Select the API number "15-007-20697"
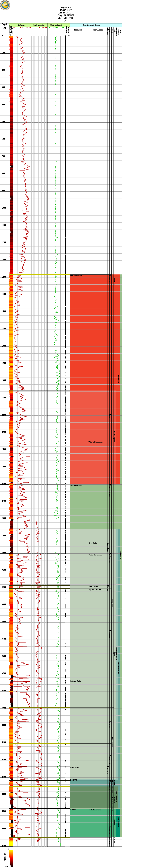Viewport: 165px width, 868px height. pyautogui.click(x=66, y=10)
